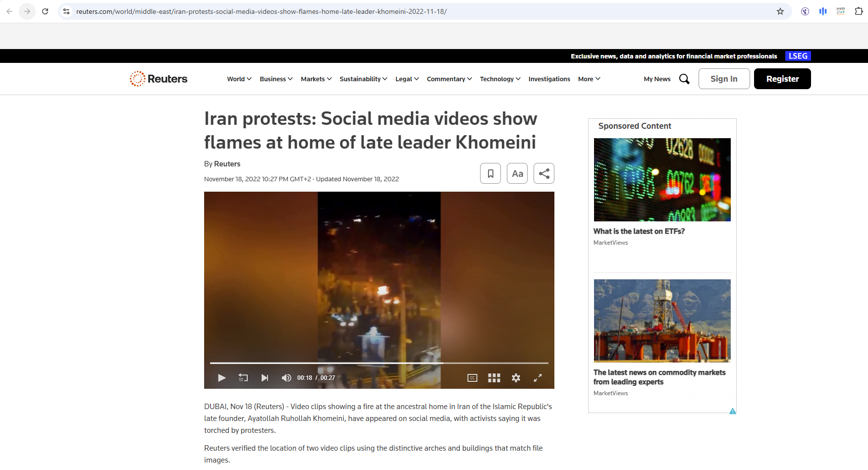Image resolution: width=868 pixels, height=470 pixels.
Task: Expand the Markets navigation dropdown
Action: click(316, 79)
